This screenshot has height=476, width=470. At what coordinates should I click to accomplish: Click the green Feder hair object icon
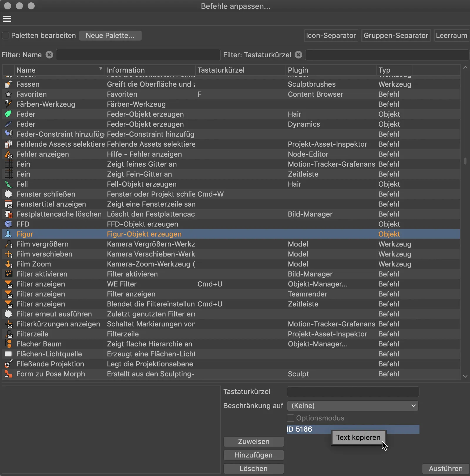(8, 114)
